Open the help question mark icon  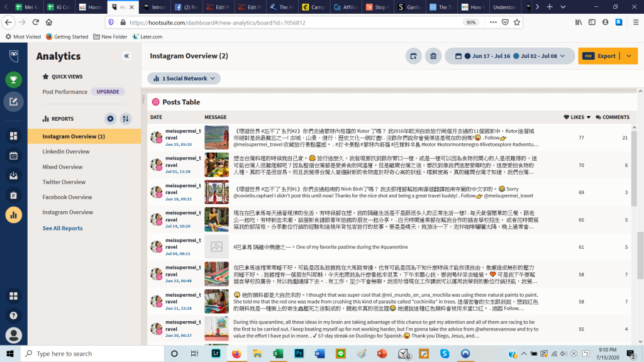click(x=13, y=315)
